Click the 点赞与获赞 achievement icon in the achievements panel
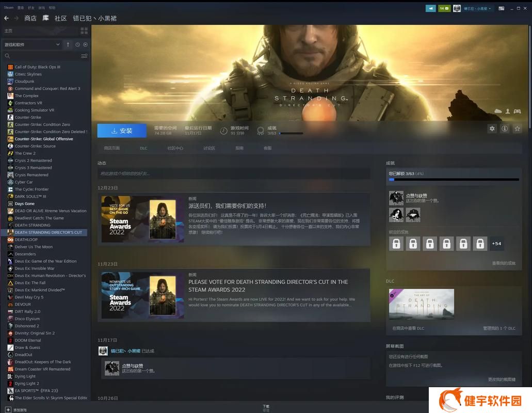This screenshot has height=413, width=532. (396, 198)
